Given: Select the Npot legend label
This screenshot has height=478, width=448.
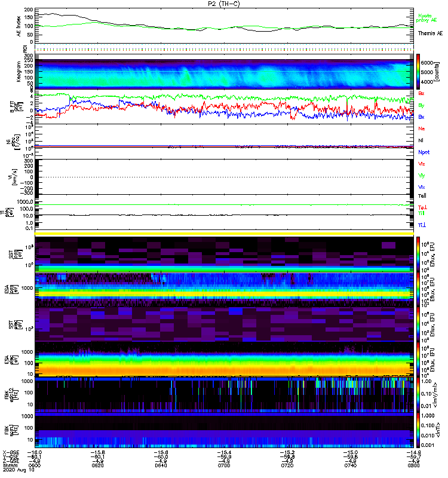Looking at the screenshot, I should [423, 152].
